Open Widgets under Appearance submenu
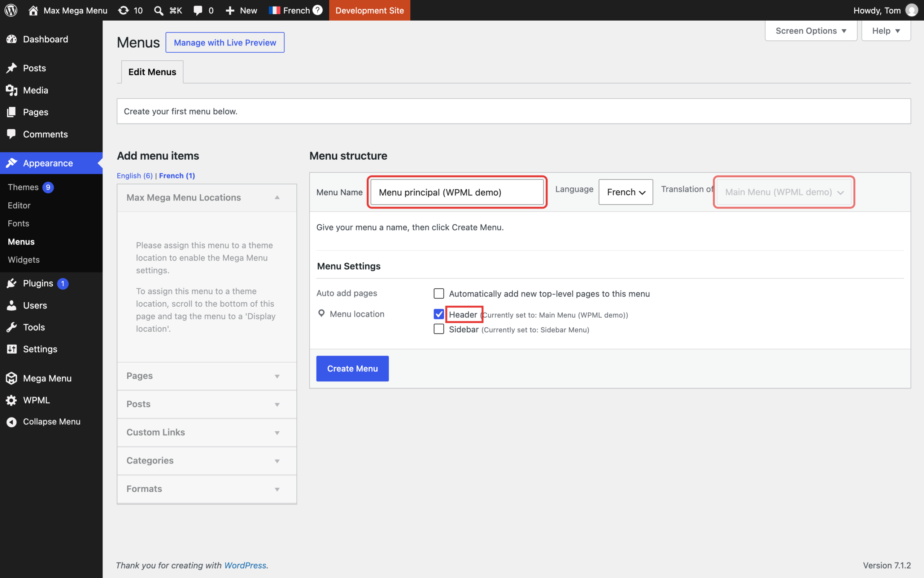 (24, 260)
